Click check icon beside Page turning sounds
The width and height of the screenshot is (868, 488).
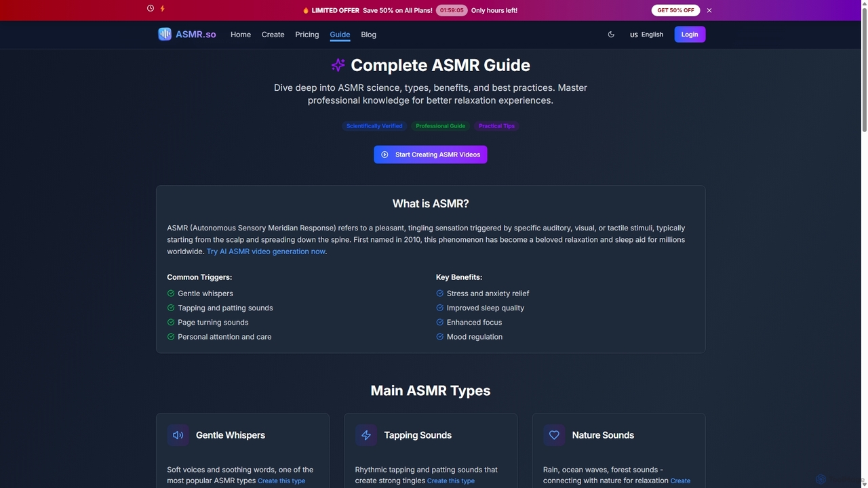[171, 323]
